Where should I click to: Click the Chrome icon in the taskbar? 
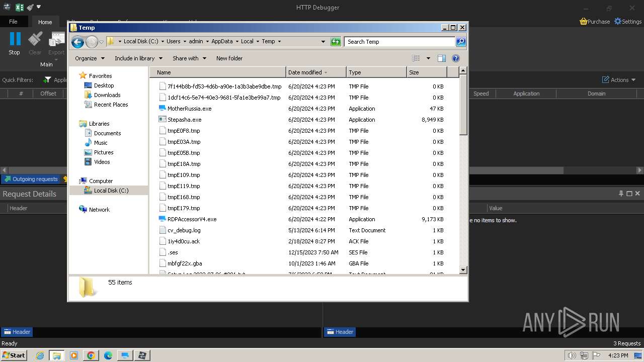click(91, 355)
